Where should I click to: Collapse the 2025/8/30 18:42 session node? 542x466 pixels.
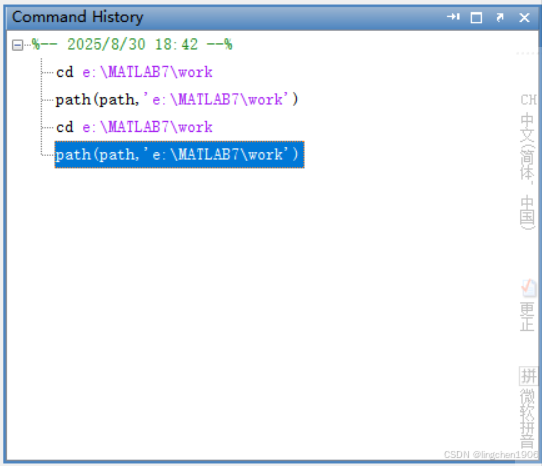point(17,45)
